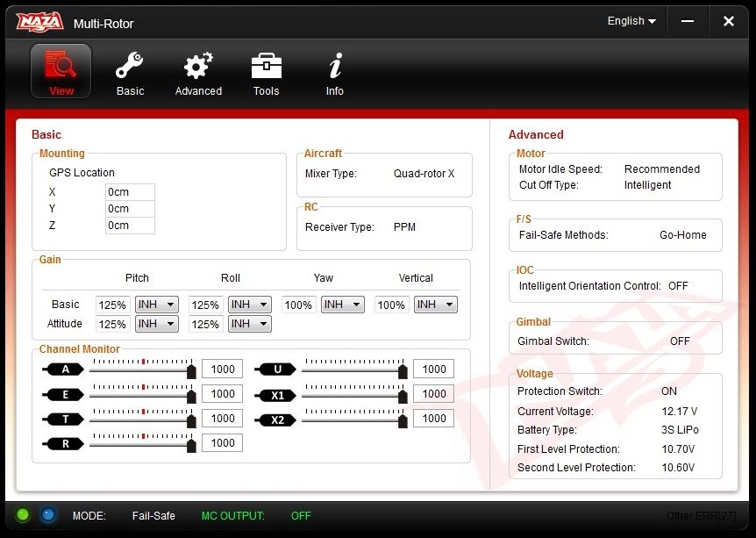Open Basic Roll gain INH dropdown

pyautogui.click(x=250, y=305)
